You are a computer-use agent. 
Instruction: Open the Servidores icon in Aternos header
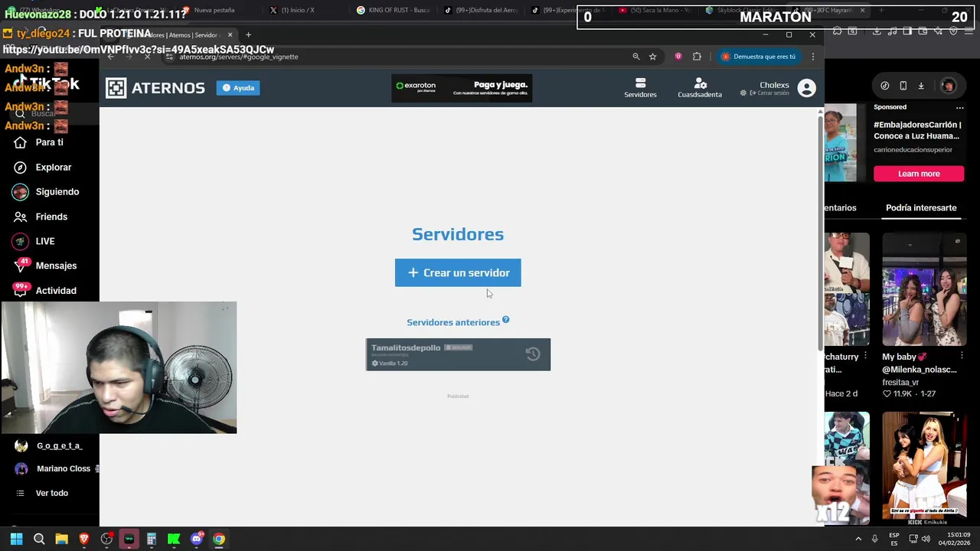point(640,88)
